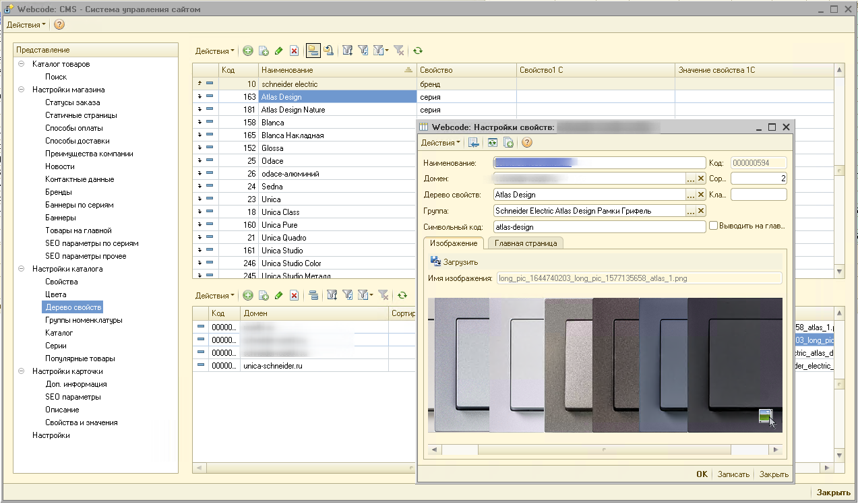The height and width of the screenshot is (504, 858).
Task: Clear the Домен field with X button
Action: pos(701,179)
